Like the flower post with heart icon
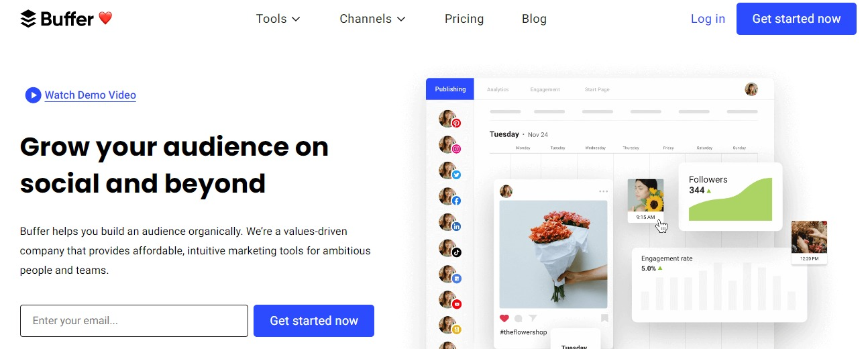Image resolution: width=868 pixels, height=349 pixels. tap(504, 318)
